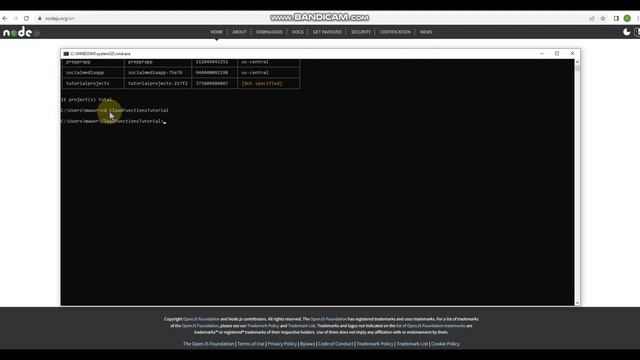Viewport: 640px width, 360px height.
Task: Open the Cookie Policy footer link
Action: [x=445, y=344]
